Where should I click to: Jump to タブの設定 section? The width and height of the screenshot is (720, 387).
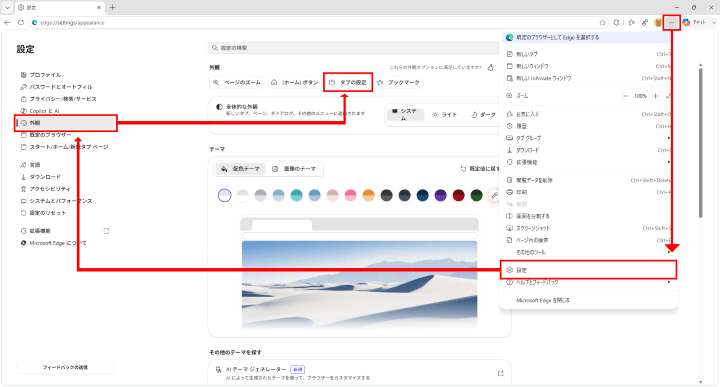coord(348,83)
